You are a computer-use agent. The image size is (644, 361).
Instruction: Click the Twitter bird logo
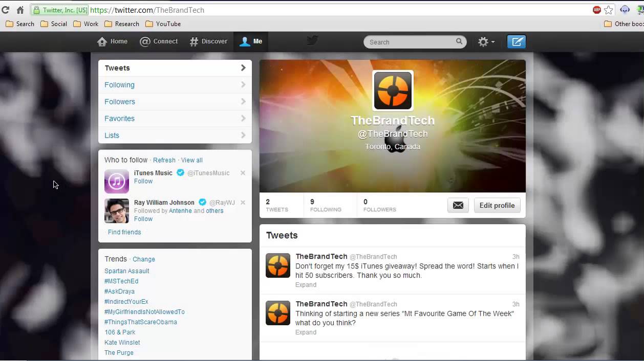click(312, 41)
